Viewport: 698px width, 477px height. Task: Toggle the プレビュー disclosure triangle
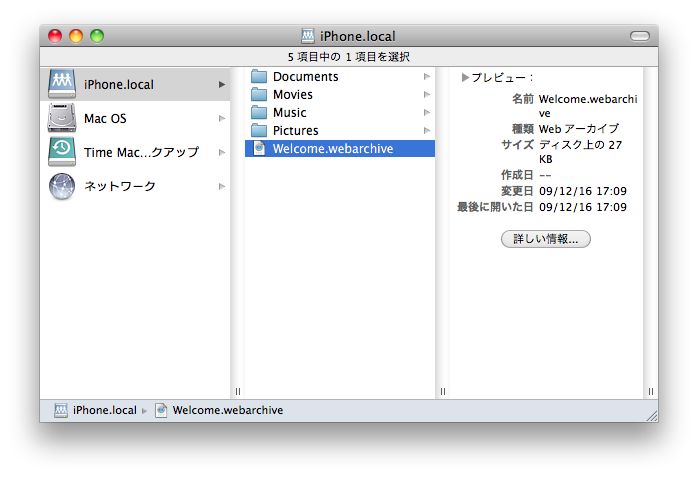click(x=465, y=77)
